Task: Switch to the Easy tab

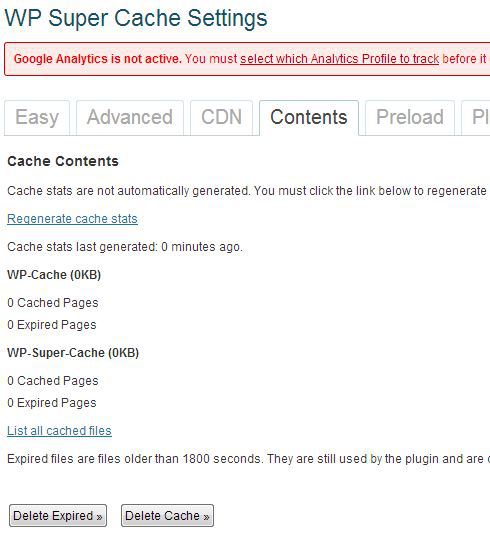Action: 37,118
